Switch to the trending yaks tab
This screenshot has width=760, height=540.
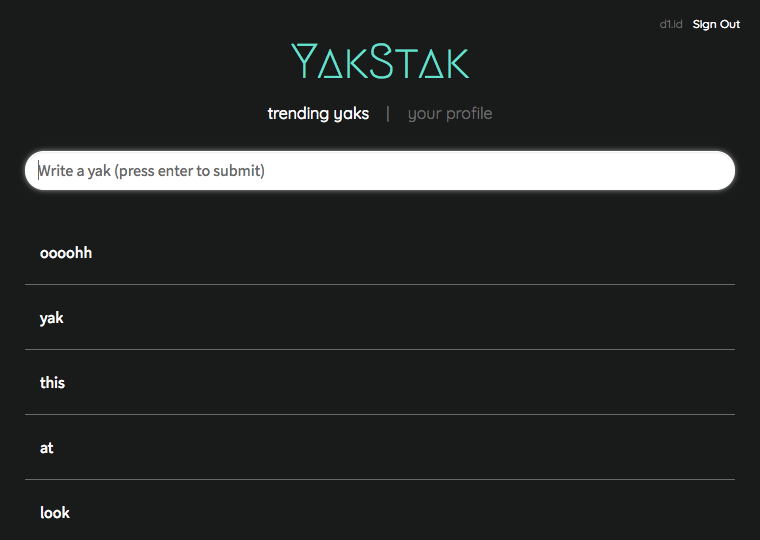pyautogui.click(x=318, y=113)
